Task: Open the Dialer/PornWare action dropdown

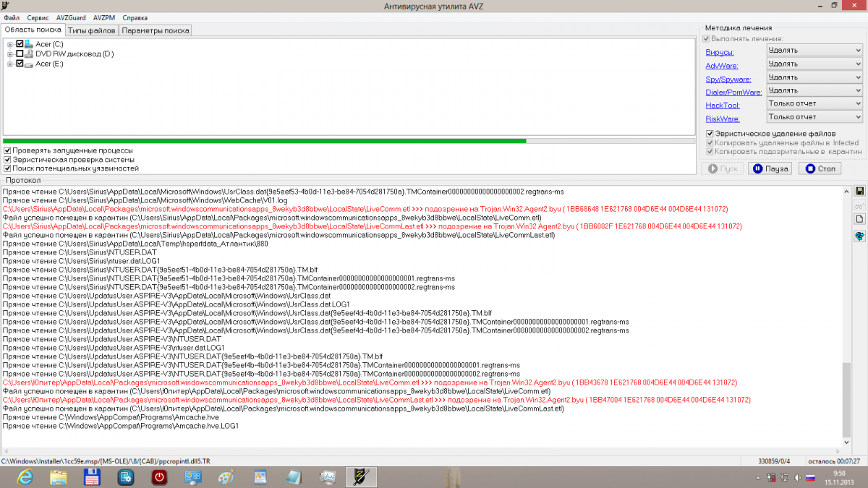Action: point(814,90)
